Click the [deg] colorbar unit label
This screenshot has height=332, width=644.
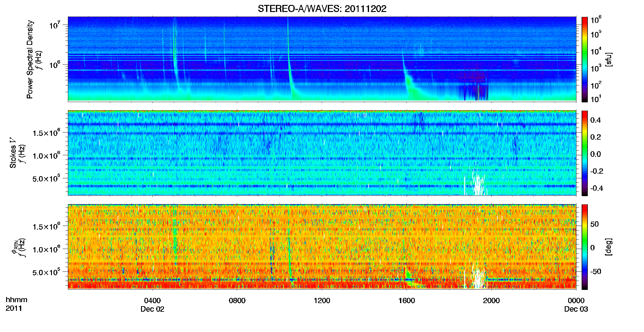click(609, 247)
